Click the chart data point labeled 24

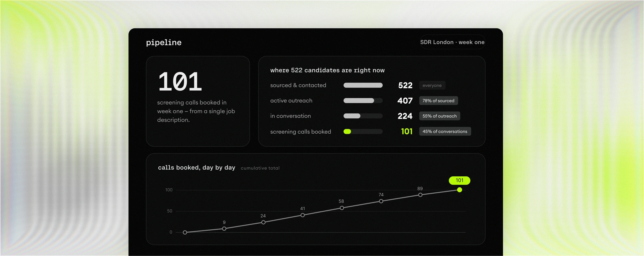[x=263, y=222]
